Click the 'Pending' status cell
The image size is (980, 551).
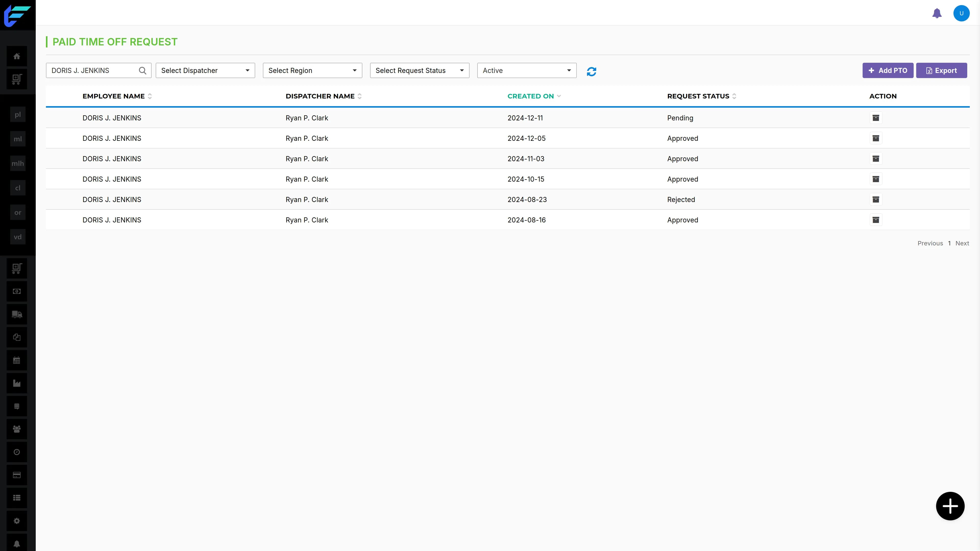point(680,118)
